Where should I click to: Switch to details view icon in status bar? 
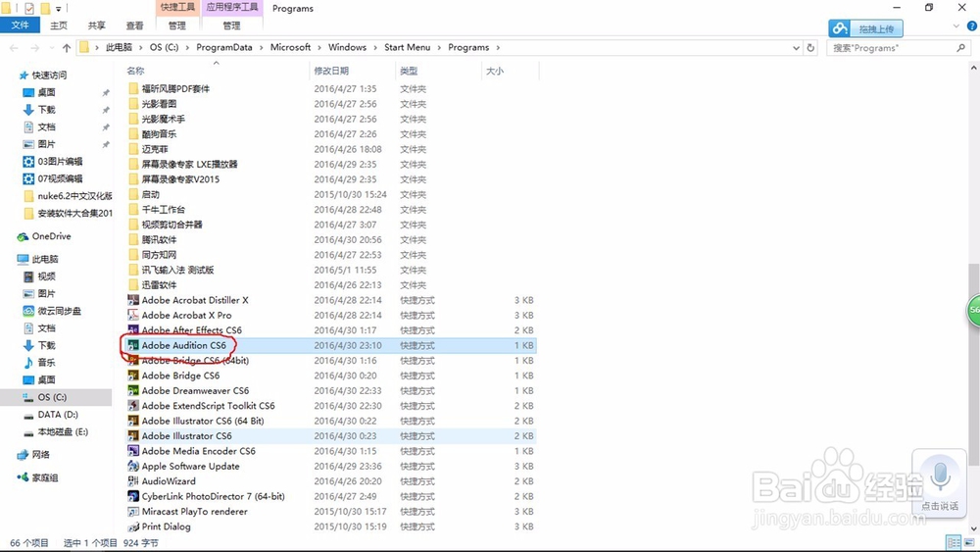coord(954,542)
